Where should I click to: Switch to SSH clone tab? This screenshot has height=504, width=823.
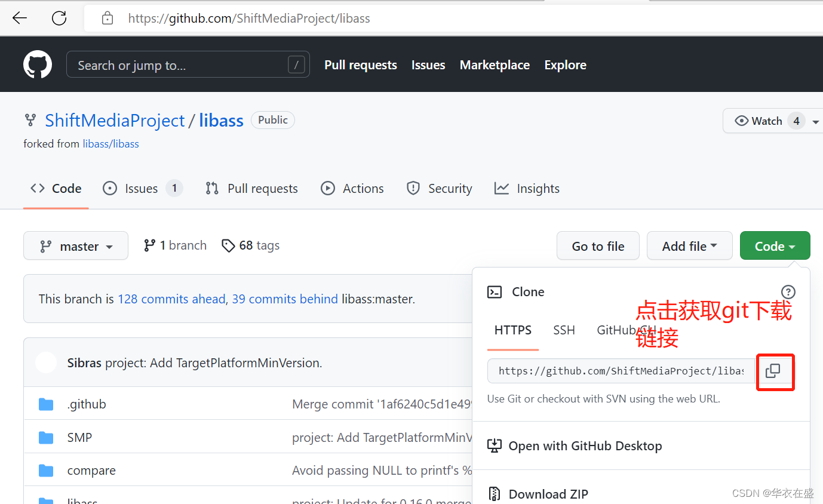[564, 330]
